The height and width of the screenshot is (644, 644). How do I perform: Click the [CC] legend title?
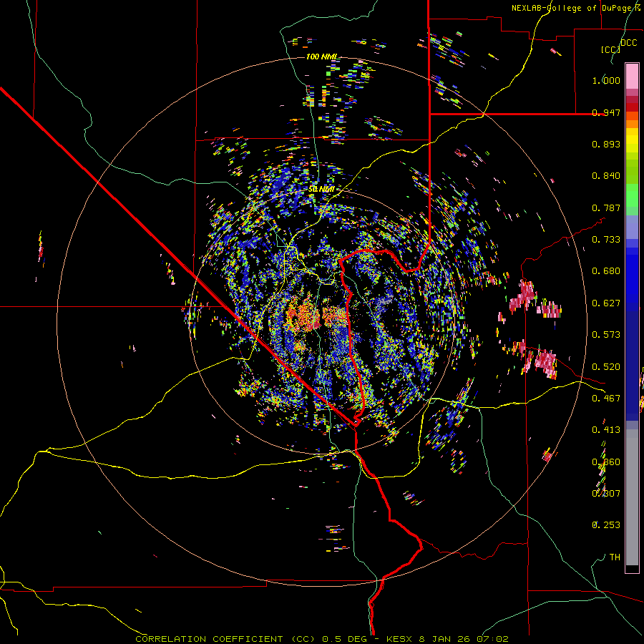pyautogui.click(x=610, y=49)
